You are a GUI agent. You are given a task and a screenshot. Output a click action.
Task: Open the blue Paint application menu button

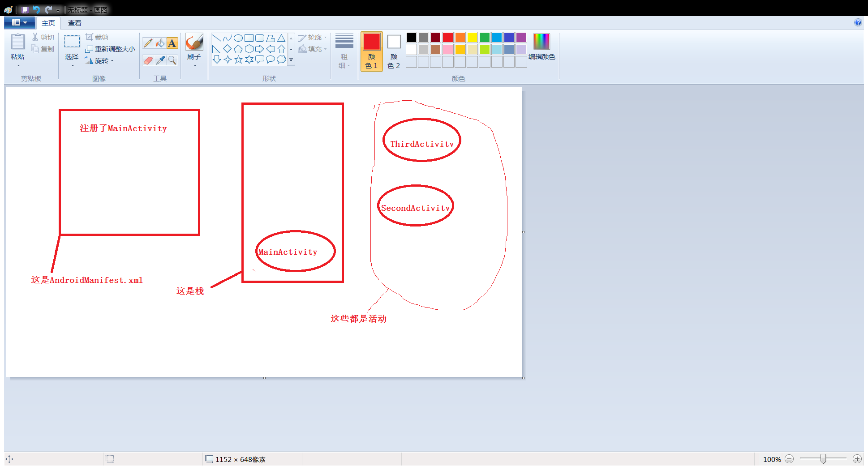point(19,22)
